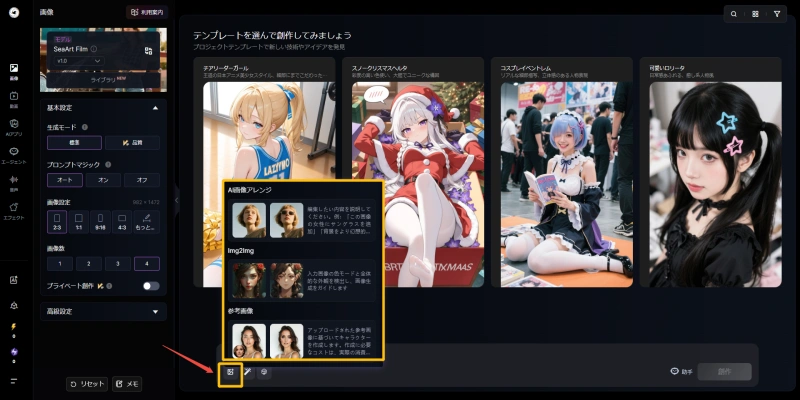The height and width of the screenshot is (400, 800).
Task: Click the image upload icon in prompt bar
Action: 230,372
